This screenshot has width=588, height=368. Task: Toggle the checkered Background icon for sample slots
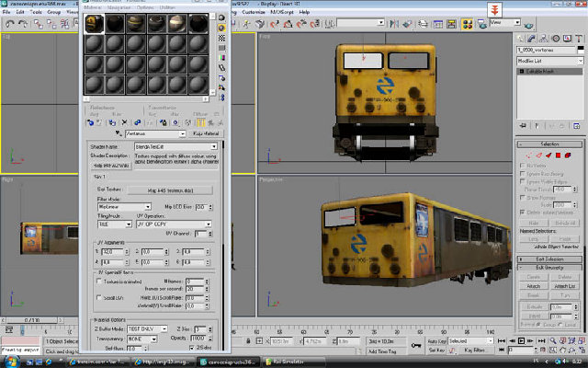click(222, 40)
